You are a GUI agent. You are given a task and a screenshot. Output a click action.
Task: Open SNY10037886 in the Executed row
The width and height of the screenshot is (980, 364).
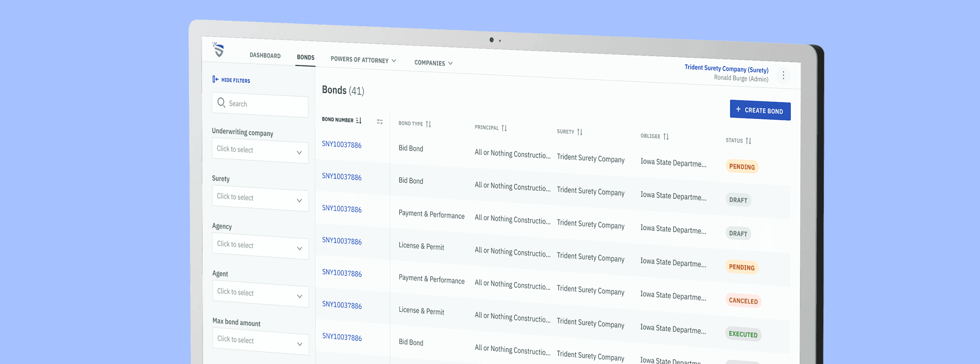[342, 305]
